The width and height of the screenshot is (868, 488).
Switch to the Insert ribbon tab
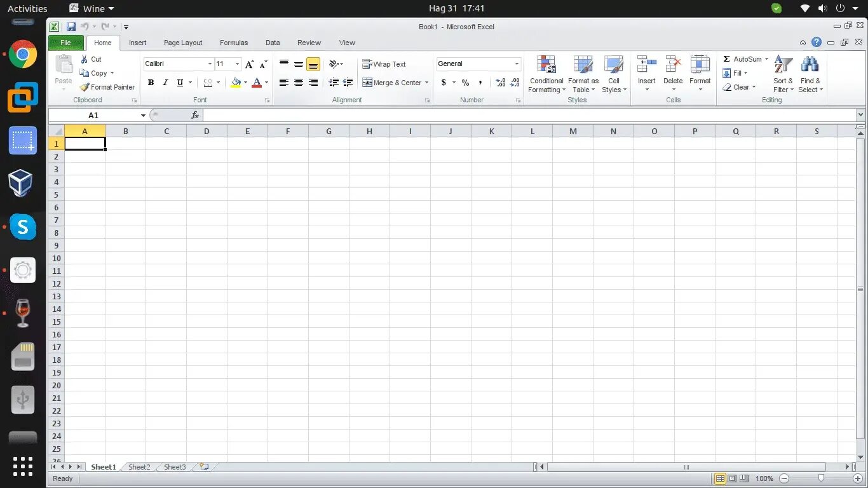[137, 43]
